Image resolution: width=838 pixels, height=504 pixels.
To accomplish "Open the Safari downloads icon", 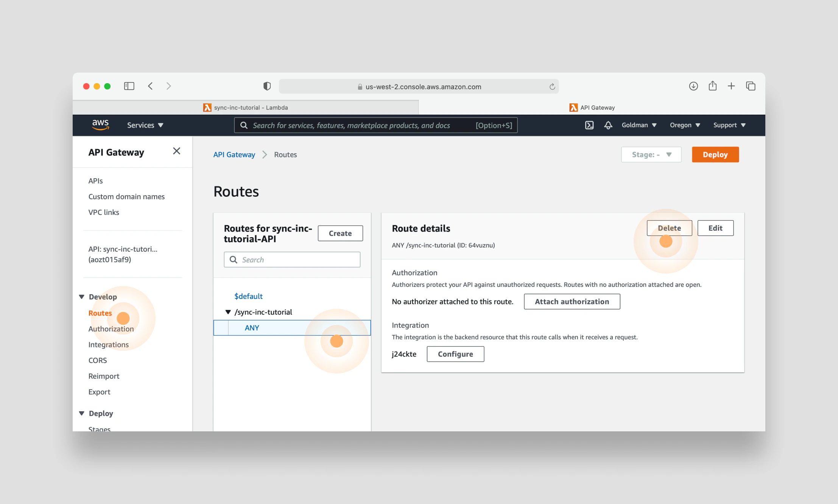I will pos(693,86).
